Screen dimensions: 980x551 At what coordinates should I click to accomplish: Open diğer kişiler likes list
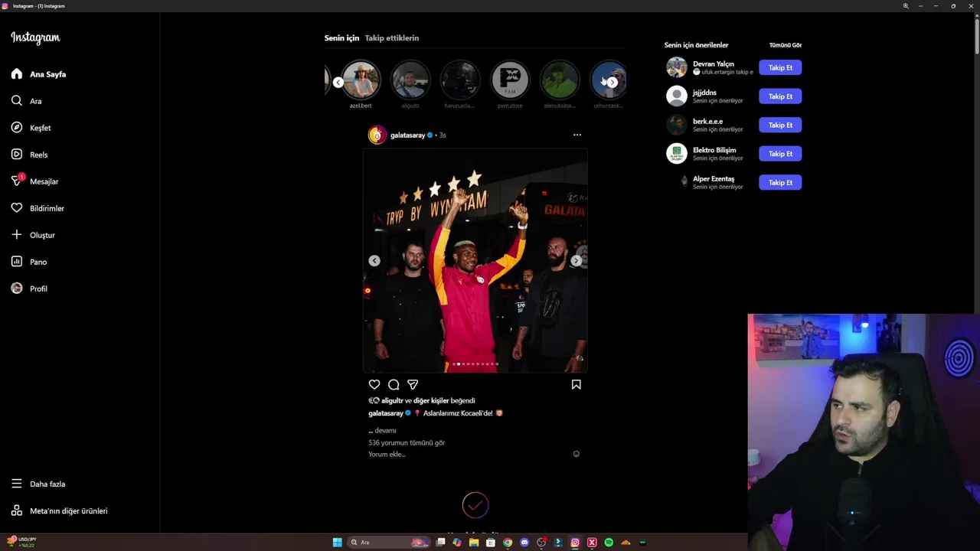[431, 400]
